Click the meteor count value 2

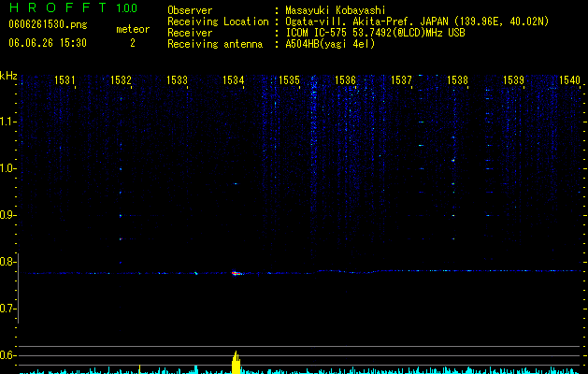coord(133,43)
